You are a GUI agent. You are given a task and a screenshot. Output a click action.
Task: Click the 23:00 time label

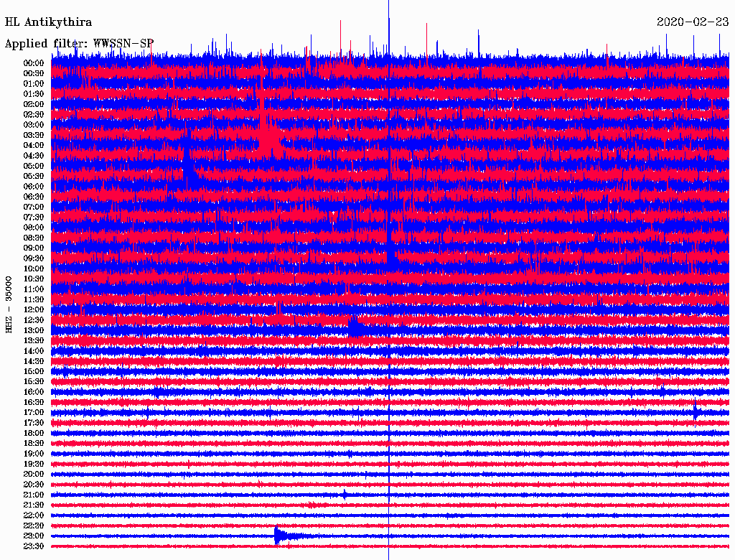pyautogui.click(x=34, y=536)
